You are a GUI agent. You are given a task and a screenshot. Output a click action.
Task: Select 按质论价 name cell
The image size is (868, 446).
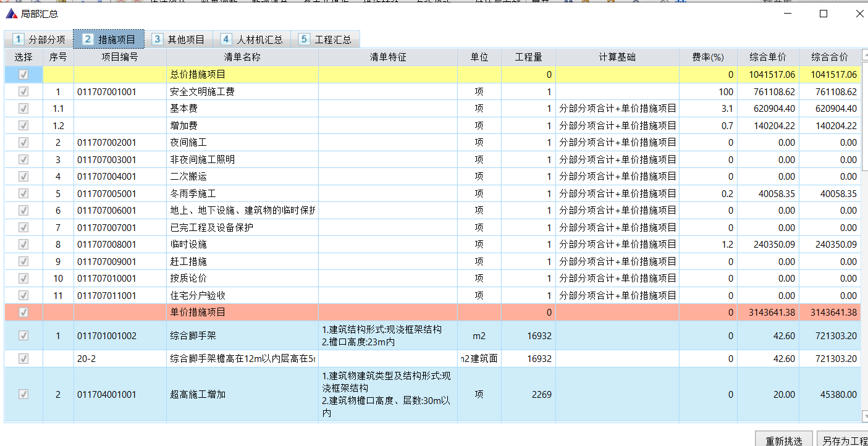(242, 279)
